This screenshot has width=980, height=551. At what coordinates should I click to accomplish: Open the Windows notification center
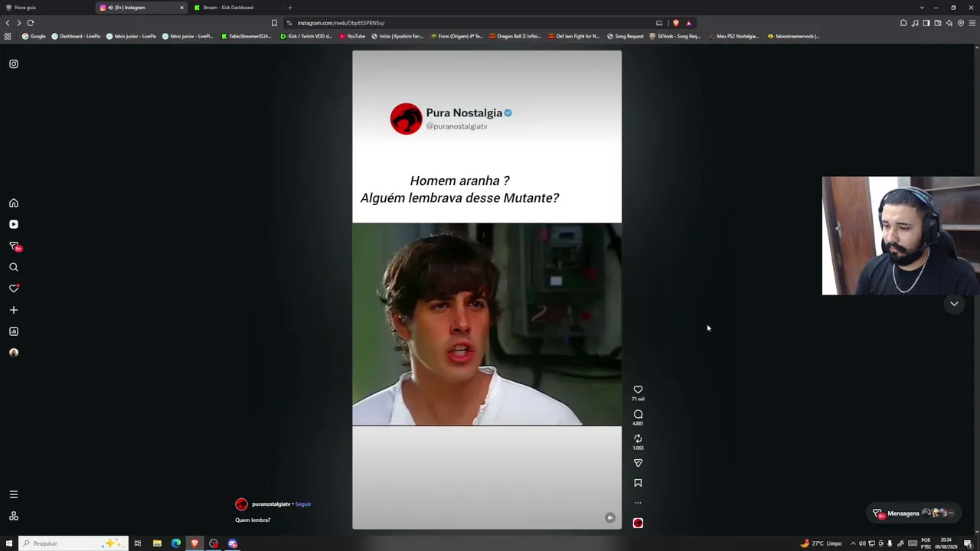point(969,543)
